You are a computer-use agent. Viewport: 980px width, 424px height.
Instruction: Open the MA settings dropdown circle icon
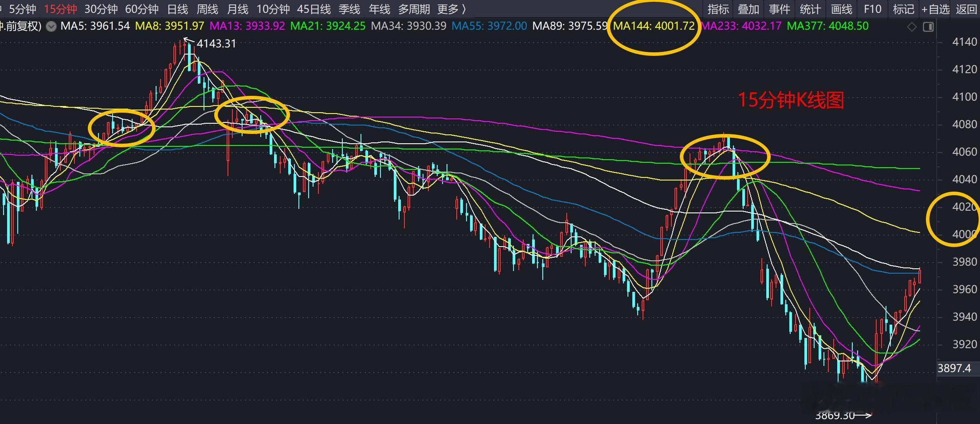pos(51,27)
